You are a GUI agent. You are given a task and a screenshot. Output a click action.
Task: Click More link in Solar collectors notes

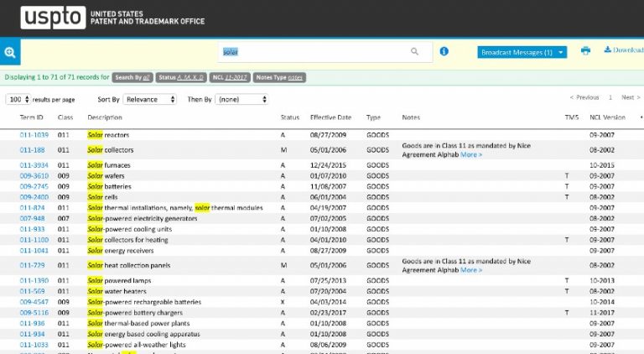point(470,154)
